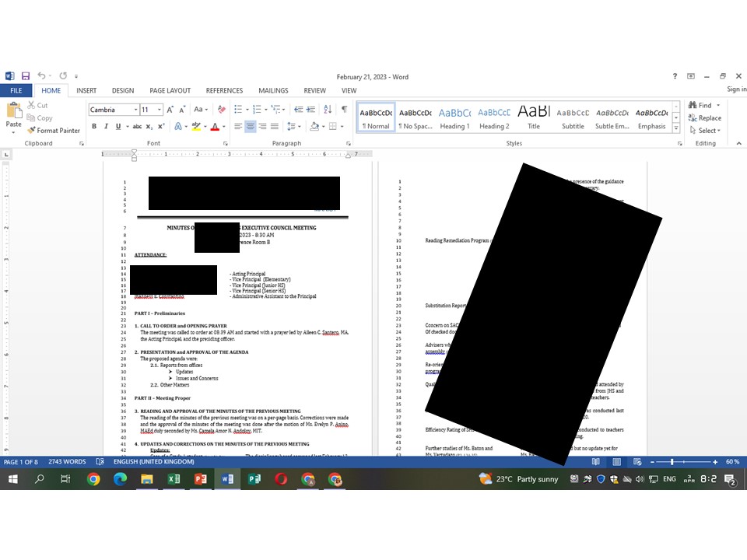Viewport: 747px width, 560px height.
Task: Click the Paste clipboard icon
Action: point(14,110)
